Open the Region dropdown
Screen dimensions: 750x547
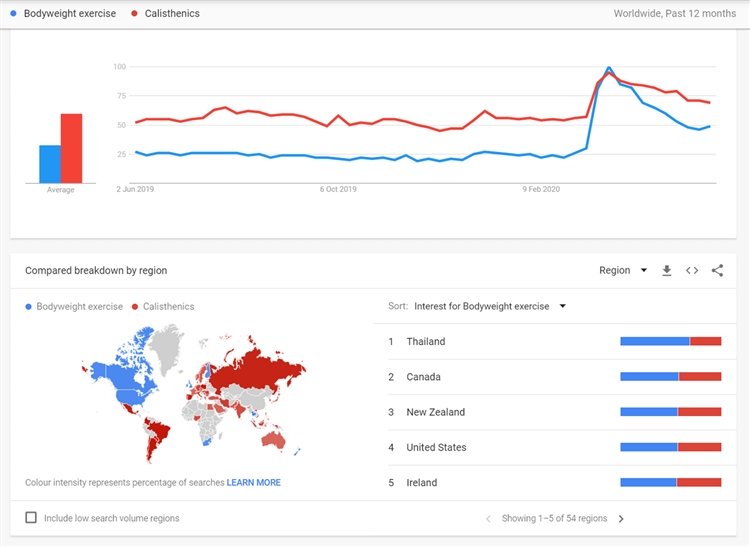click(x=623, y=270)
